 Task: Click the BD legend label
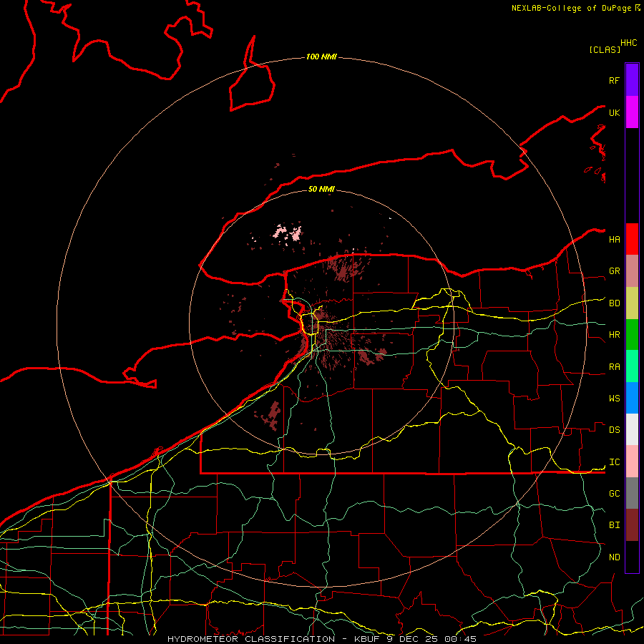coord(614,303)
